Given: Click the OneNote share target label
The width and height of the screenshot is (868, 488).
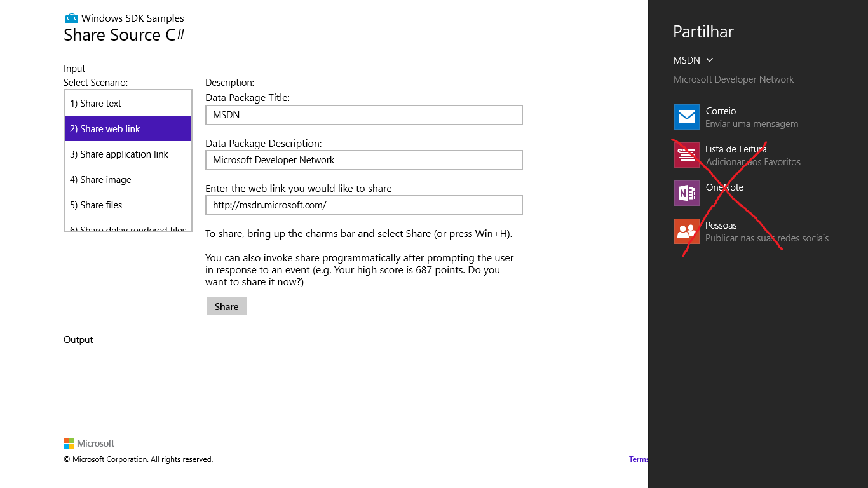Looking at the screenshot, I should tap(724, 187).
